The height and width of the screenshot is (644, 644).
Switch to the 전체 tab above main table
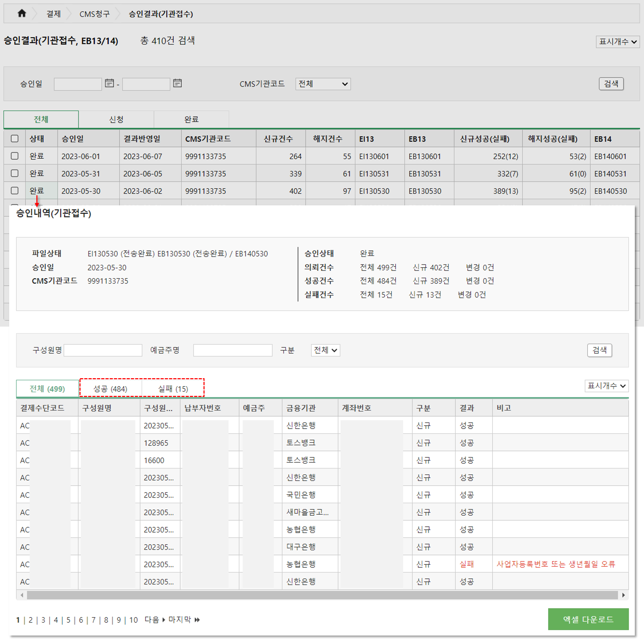(41, 119)
